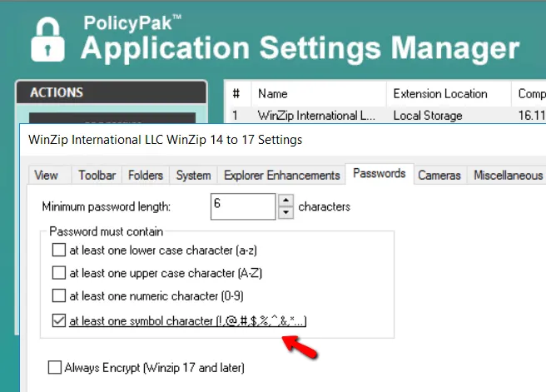This screenshot has height=392, width=546.
Task: Uncheck symbol character requirement
Action: pyautogui.click(x=59, y=320)
